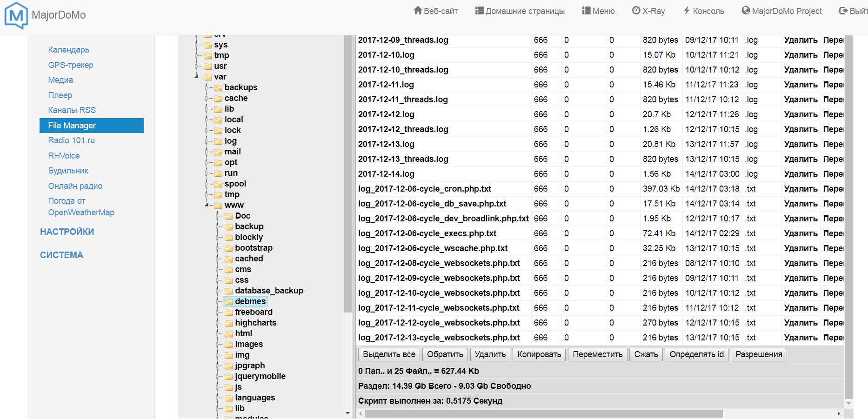Click the Выделить все button
The width and height of the screenshot is (868, 419).
pyautogui.click(x=389, y=354)
